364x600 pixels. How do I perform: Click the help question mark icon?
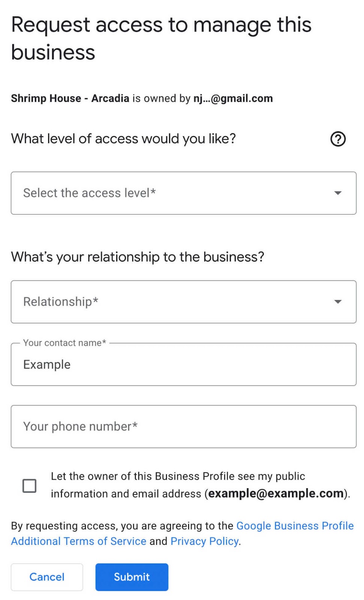pos(337,139)
